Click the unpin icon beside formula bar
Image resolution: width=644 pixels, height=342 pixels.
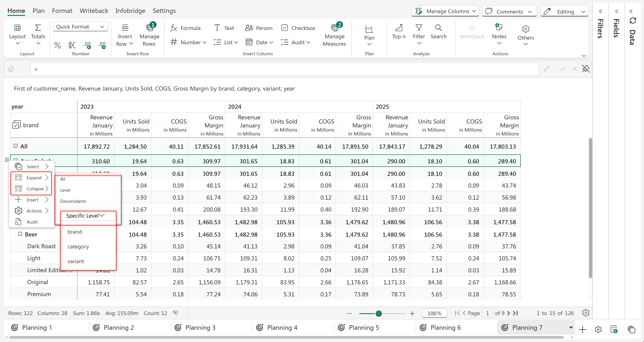click(586, 69)
